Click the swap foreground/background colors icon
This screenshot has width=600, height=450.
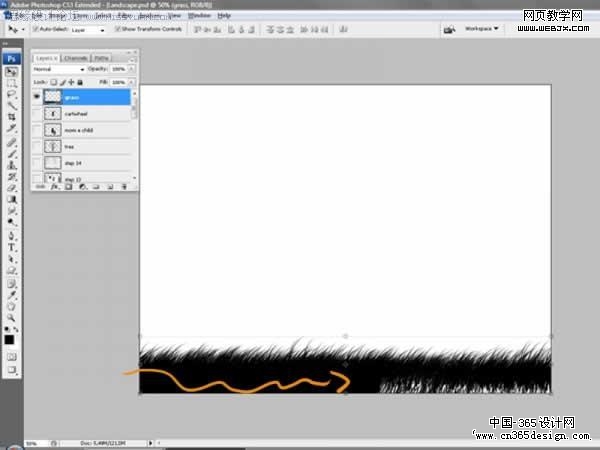tap(16, 329)
